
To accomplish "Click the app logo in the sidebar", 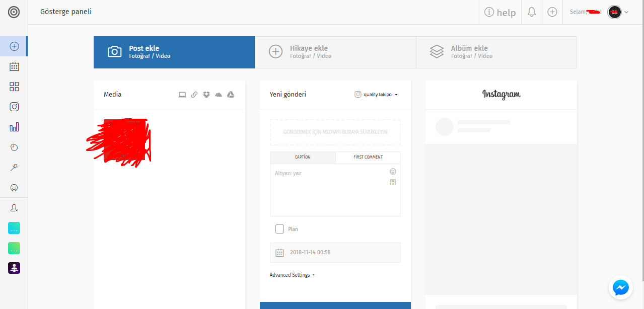I will pyautogui.click(x=14, y=12).
